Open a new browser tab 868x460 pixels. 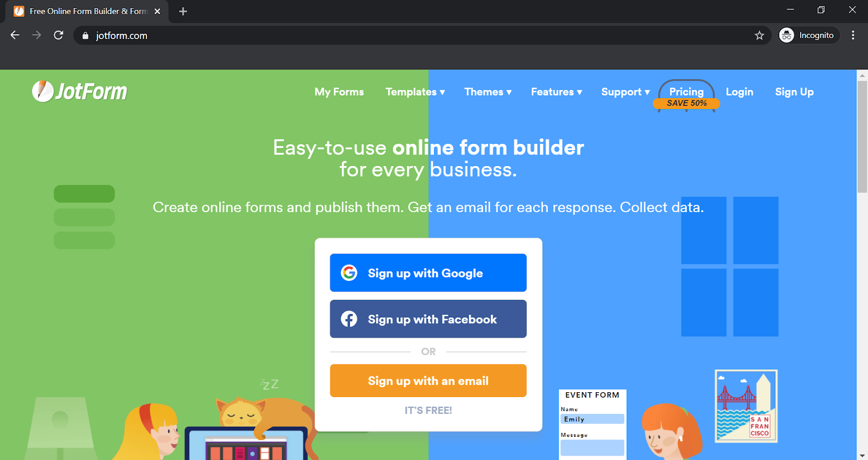pos(183,11)
